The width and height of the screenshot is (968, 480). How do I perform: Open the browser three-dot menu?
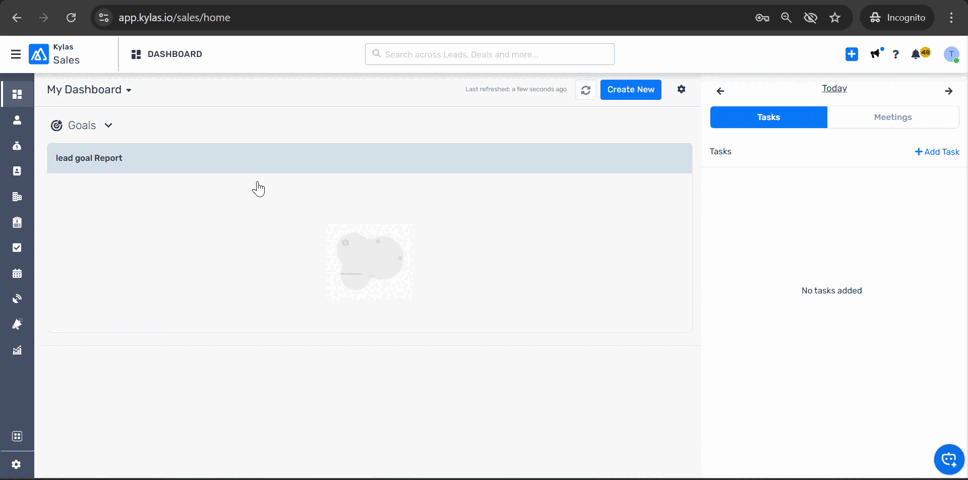coord(951,17)
